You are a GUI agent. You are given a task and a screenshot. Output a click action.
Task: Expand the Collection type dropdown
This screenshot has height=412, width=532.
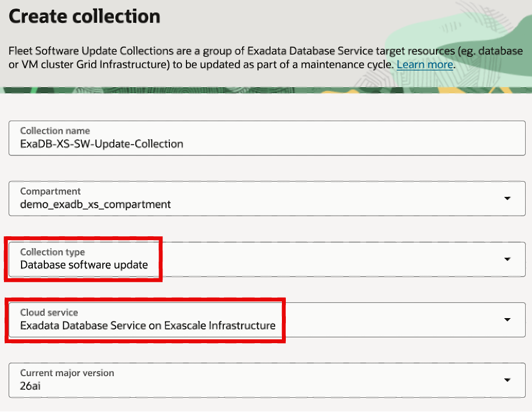coord(267,259)
